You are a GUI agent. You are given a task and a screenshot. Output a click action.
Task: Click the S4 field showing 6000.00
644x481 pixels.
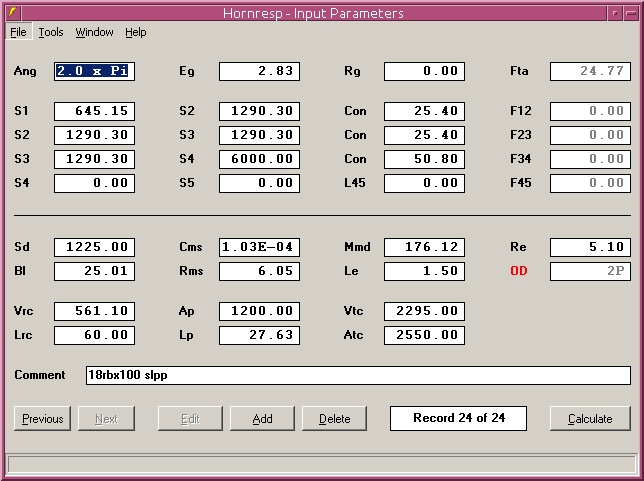point(260,159)
